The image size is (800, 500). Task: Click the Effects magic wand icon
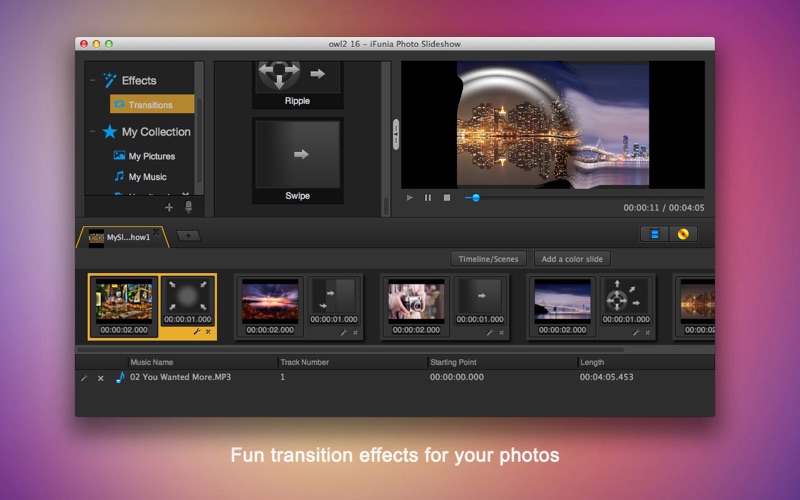point(110,80)
